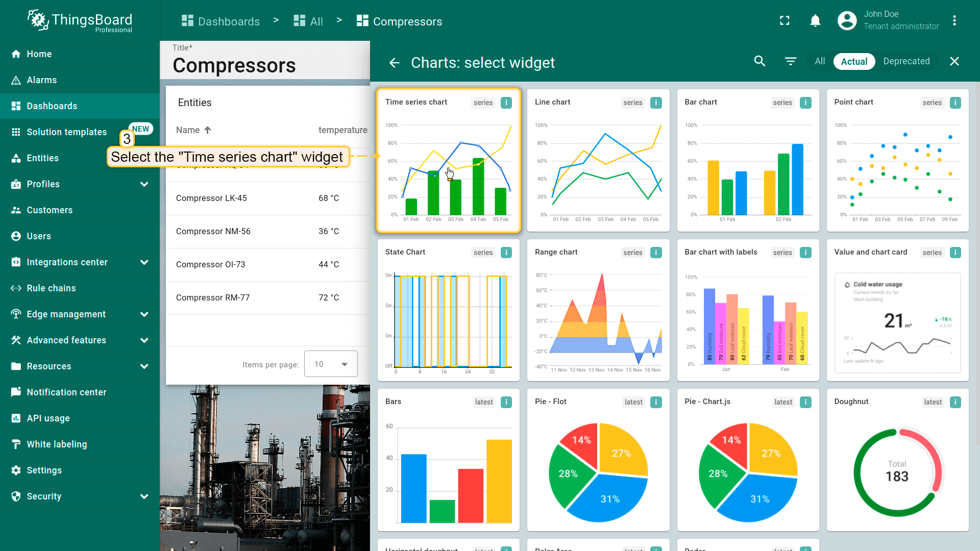Open the three-dot user menu
Screen dimensions: 980x551
click(954, 21)
